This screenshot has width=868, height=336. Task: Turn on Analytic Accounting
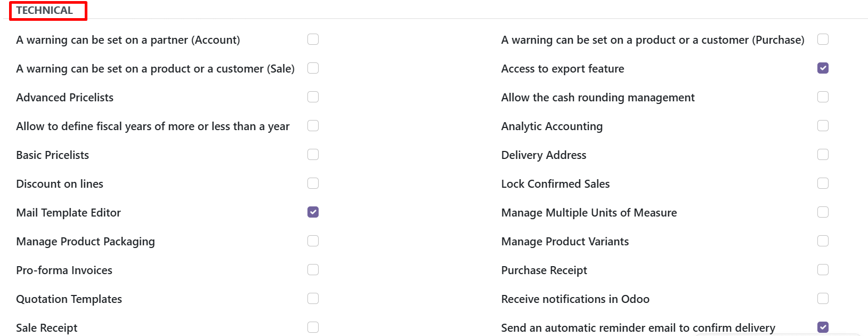(x=823, y=126)
